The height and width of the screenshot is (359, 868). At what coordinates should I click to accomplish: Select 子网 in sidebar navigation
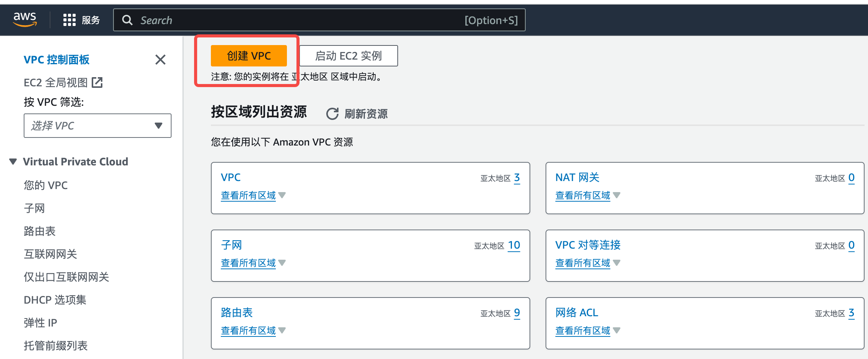34,208
